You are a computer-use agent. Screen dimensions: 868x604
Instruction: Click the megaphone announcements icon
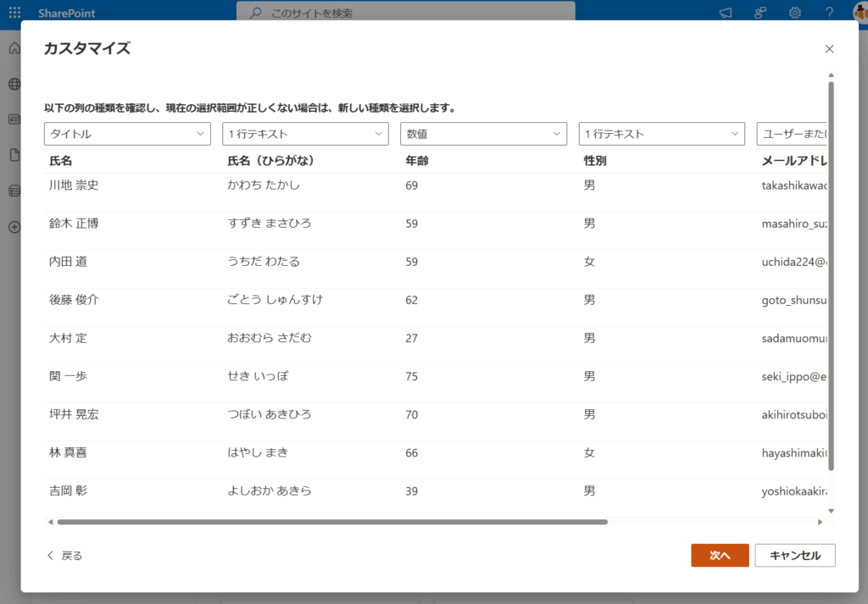(726, 13)
